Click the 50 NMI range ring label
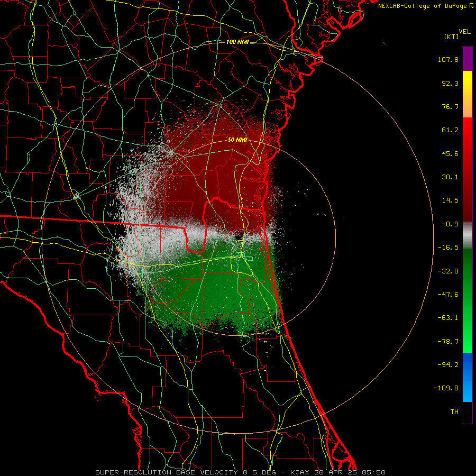The image size is (476, 476). (237, 140)
